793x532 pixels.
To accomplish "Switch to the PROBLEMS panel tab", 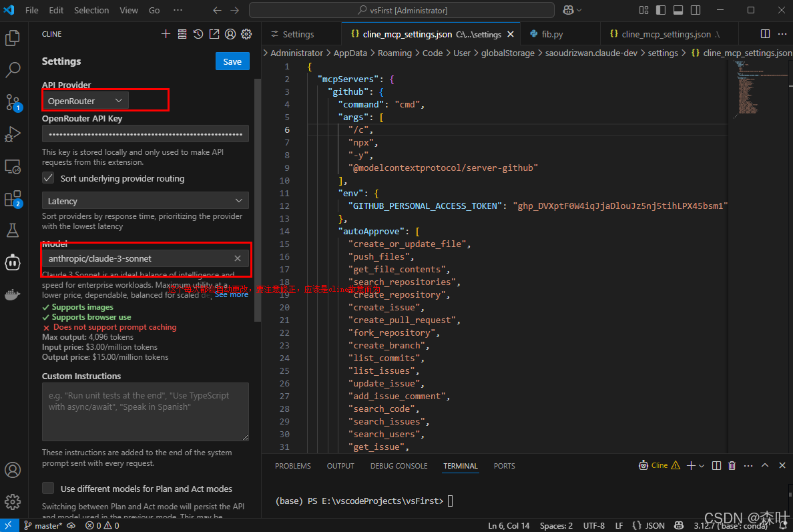I will pos(293,466).
